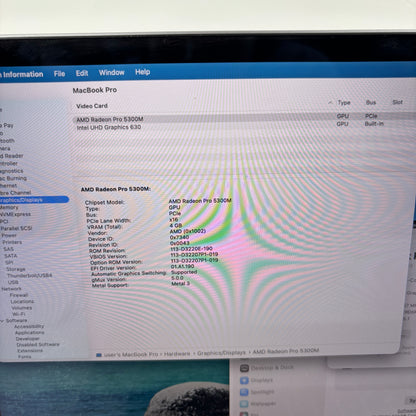Click the sort direction arrow near Type
416x416 pixels.
tap(330, 103)
